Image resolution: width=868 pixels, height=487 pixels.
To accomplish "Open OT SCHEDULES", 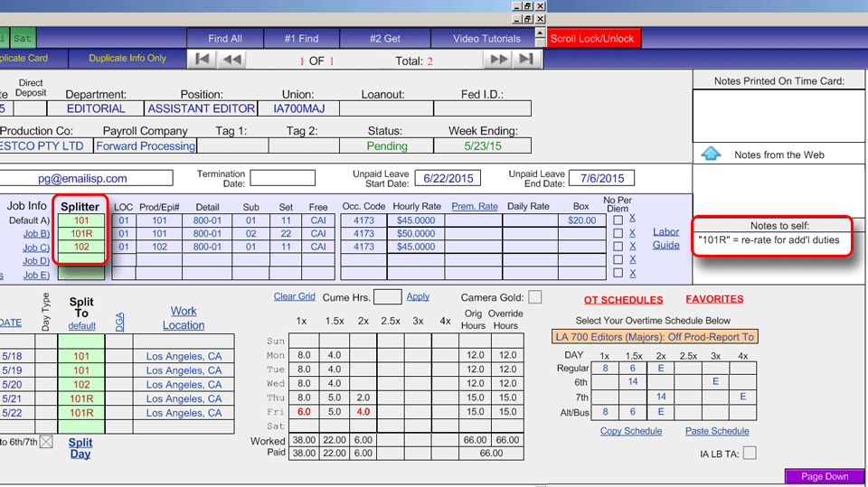I will coord(623,299).
